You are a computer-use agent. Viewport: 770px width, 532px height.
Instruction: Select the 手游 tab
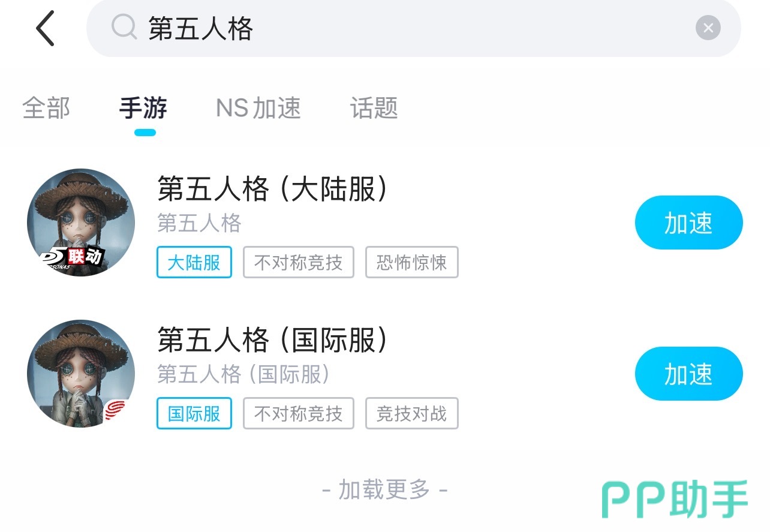(143, 109)
